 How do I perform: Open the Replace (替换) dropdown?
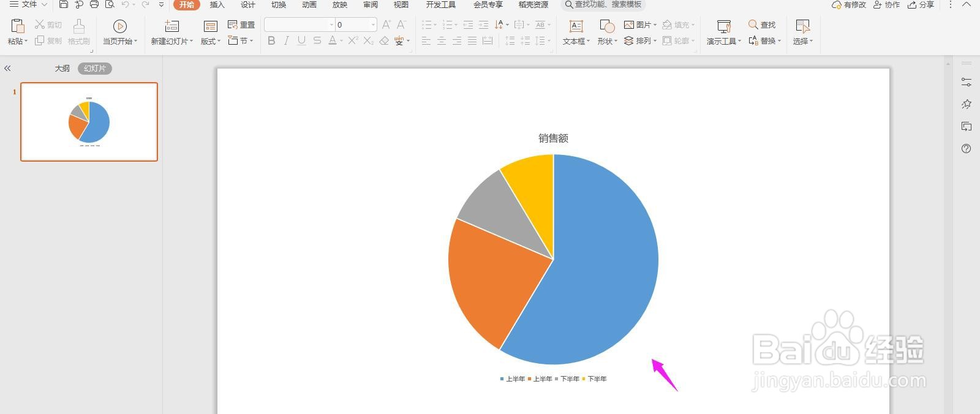(765, 40)
